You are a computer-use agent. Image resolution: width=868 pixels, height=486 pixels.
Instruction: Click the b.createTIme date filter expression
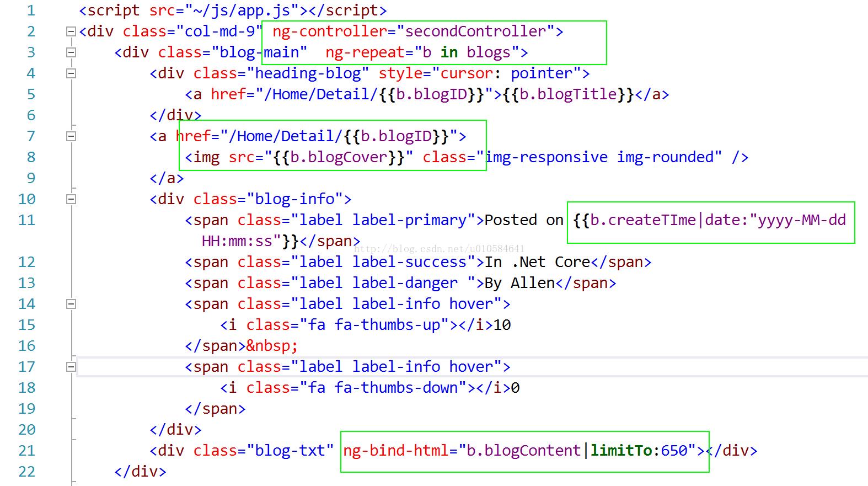click(710, 220)
